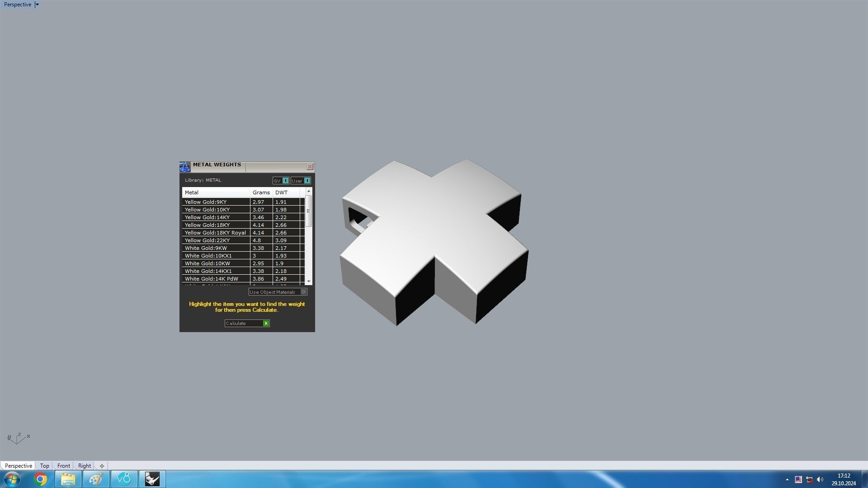Select the Yellow Gold:18KY row
868x488 pixels.
point(243,225)
